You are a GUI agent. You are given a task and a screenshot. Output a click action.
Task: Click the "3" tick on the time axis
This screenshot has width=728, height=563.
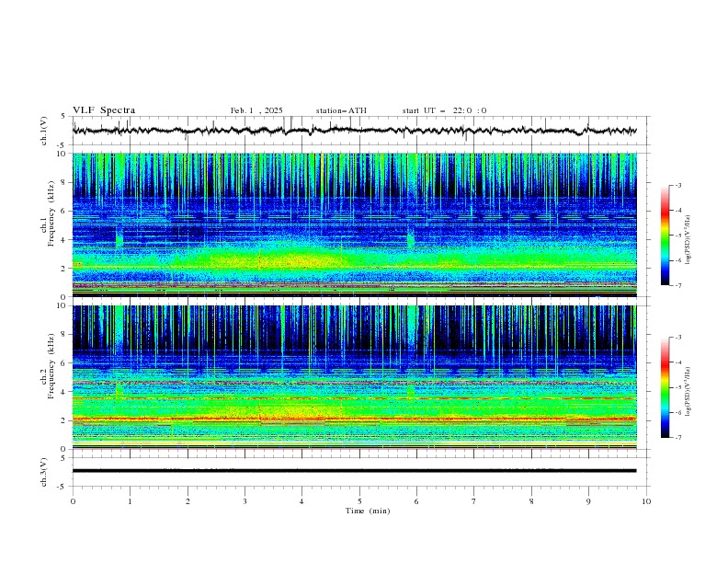click(245, 501)
